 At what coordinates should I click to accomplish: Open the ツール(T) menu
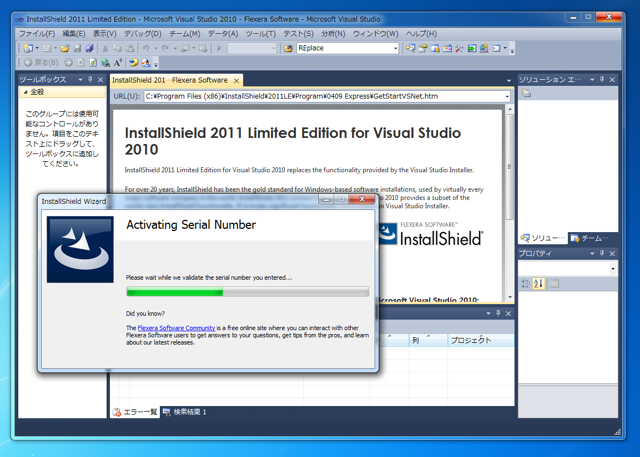261,34
